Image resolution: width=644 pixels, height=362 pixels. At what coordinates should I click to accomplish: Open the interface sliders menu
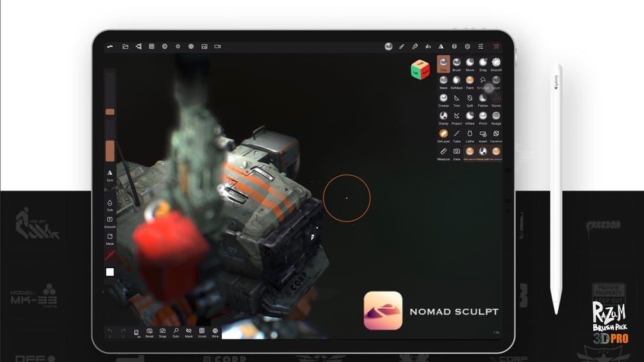pyautogui.click(x=481, y=46)
